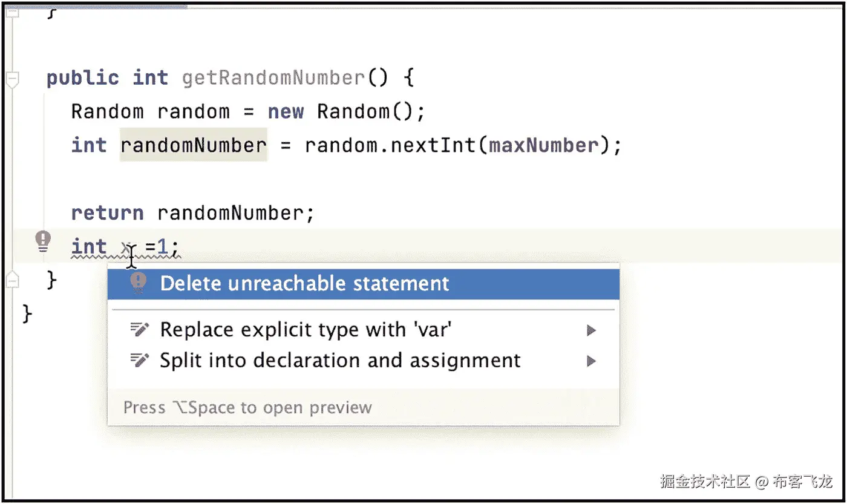The width and height of the screenshot is (847, 504).
Task: Click the Press Space to open preview hint
Action: coord(247,407)
